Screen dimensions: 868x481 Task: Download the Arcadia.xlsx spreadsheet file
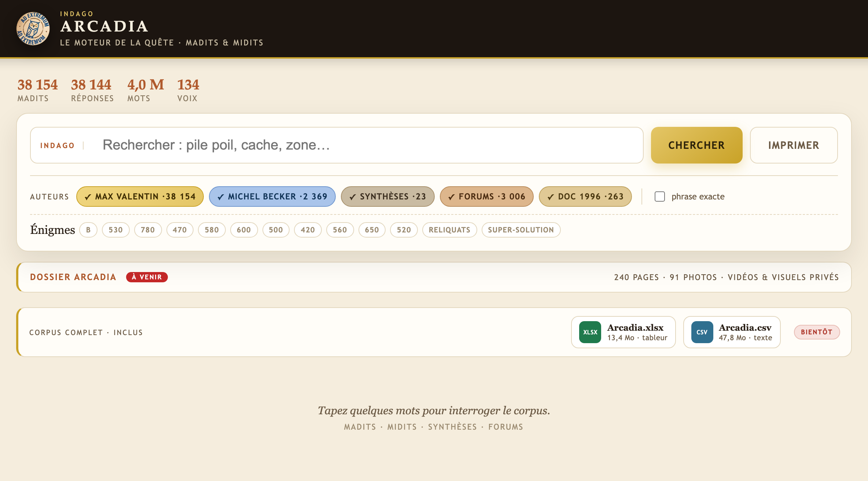[624, 332]
